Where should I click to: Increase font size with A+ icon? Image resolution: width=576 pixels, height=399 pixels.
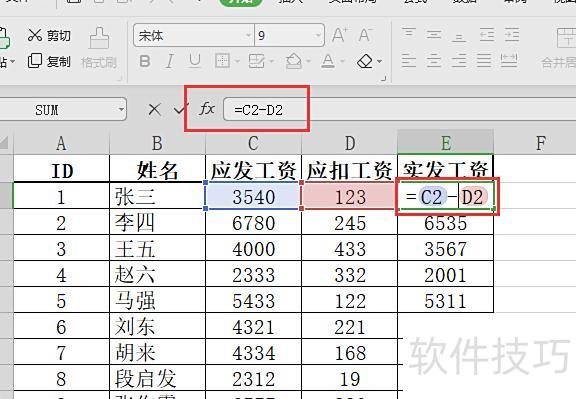(339, 35)
